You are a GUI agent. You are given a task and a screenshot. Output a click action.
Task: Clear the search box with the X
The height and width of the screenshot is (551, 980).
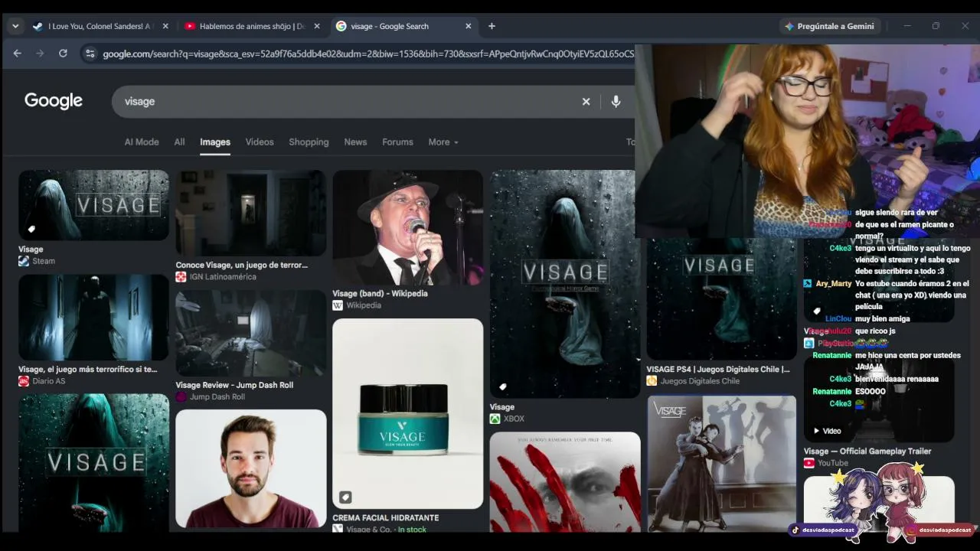tap(586, 101)
